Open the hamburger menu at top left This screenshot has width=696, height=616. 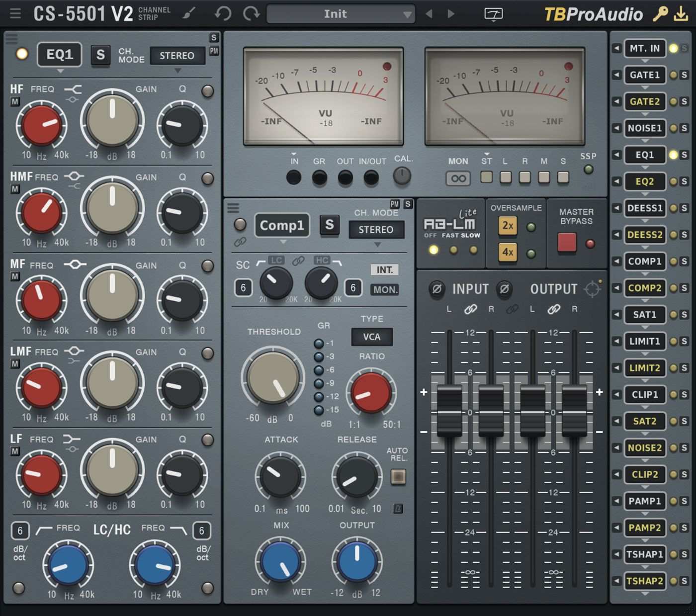tap(15, 13)
